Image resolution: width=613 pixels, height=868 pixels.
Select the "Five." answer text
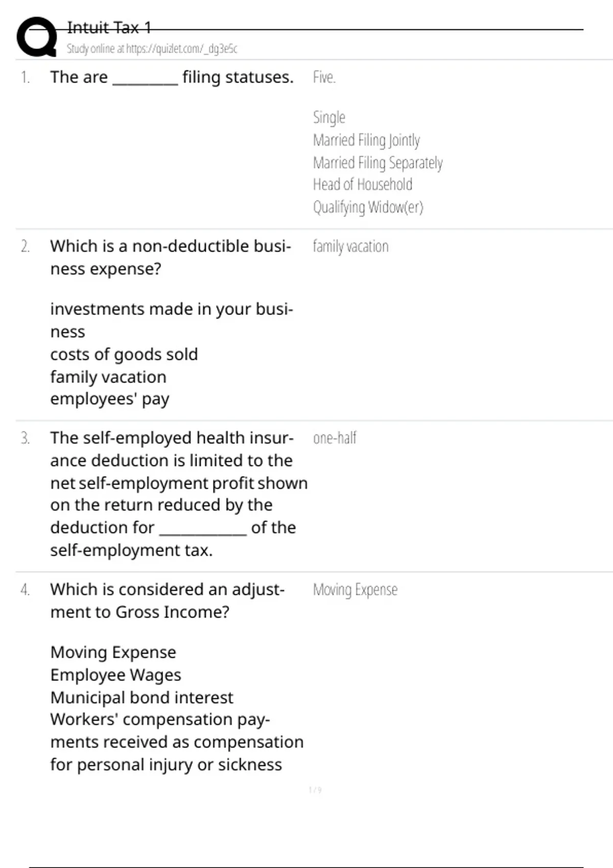[x=324, y=77]
